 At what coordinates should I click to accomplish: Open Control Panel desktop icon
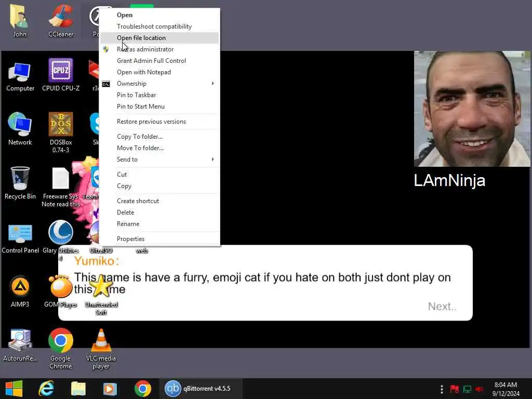click(20, 237)
